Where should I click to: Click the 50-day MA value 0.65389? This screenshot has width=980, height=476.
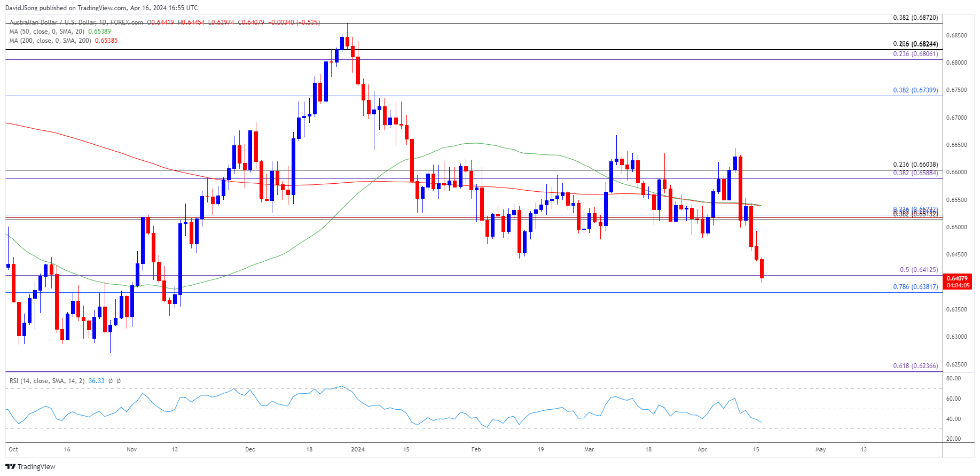99,32
